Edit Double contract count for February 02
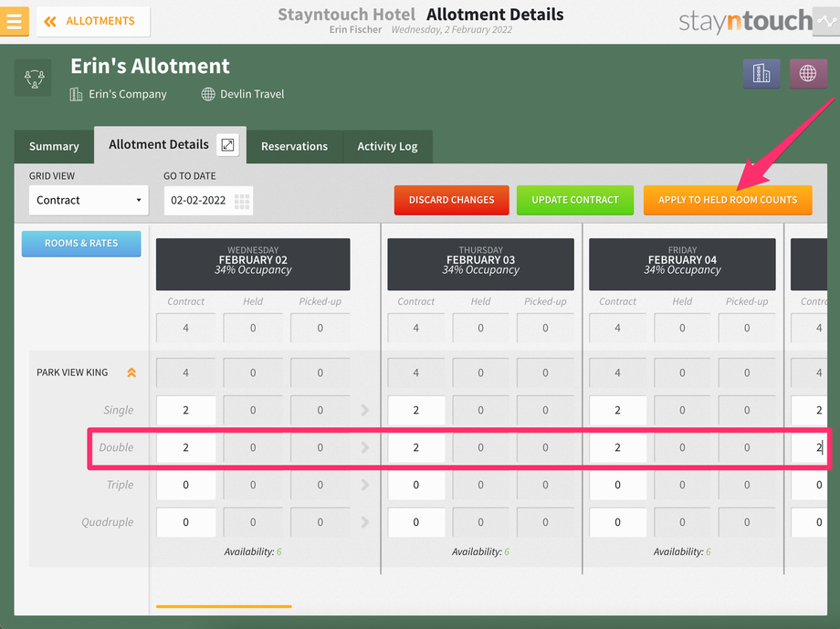This screenshot has width=840, height=629. (x=186, y=447)
